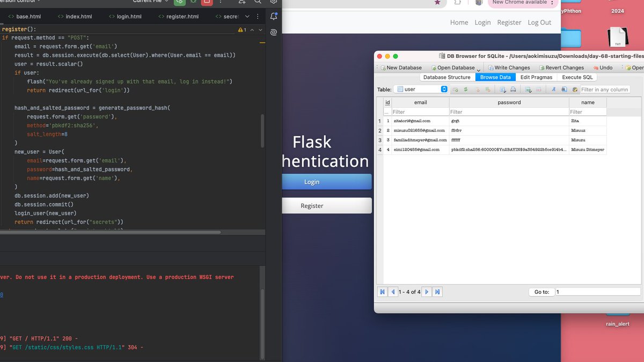This screenshot has height=362, width=644.
Task: Click Home link in browser navbar
Action: coord(459,23)
